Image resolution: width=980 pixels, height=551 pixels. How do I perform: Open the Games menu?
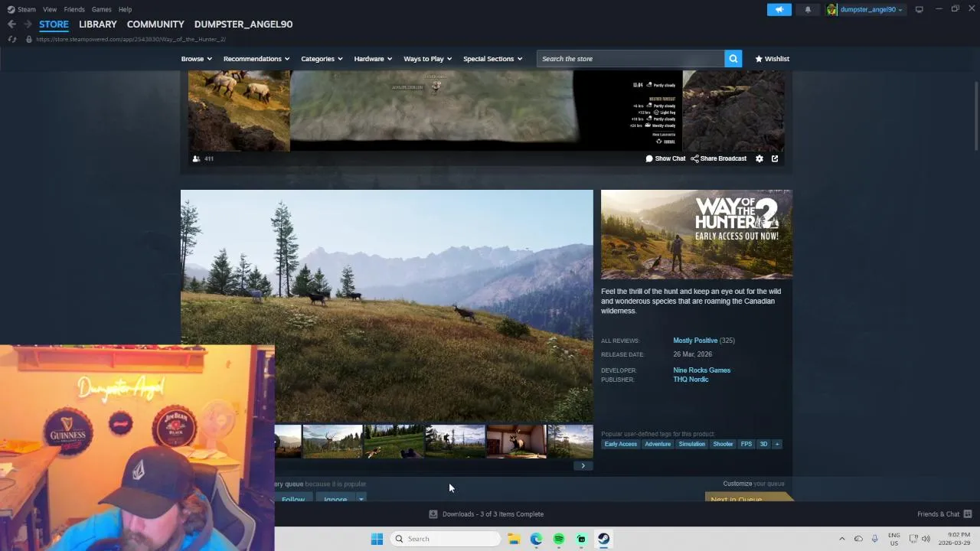(x=101, y=9)
